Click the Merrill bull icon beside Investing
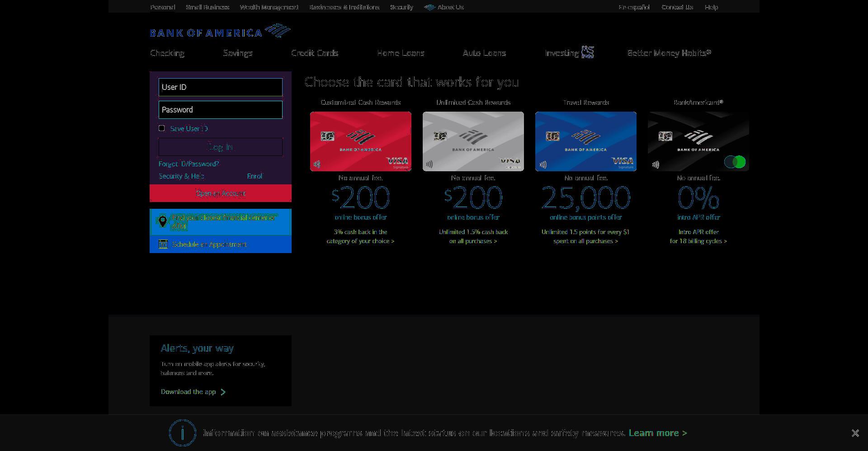This screenshot has height=451, width=868. click(x=587, y=52)
